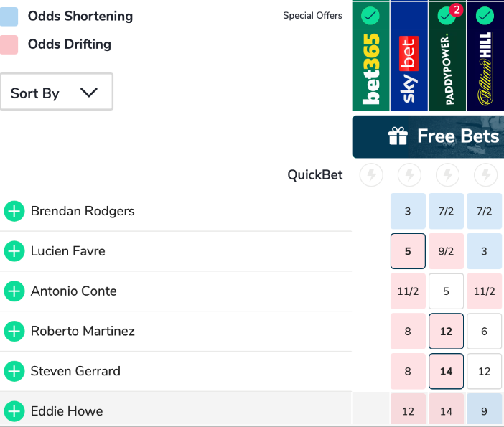Expand the Steven Gerrard row with plus

pos(14,371)
